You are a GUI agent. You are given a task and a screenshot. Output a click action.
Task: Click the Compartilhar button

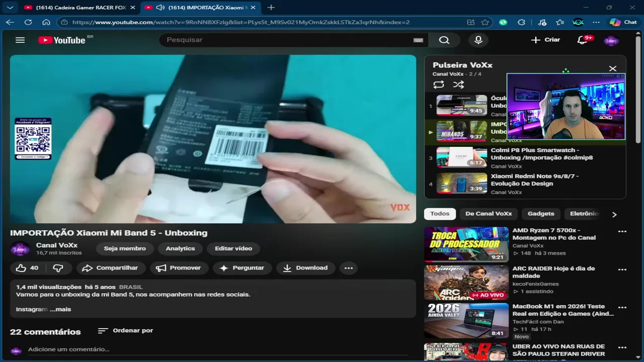pyautogui.click(x=110, y=268)
